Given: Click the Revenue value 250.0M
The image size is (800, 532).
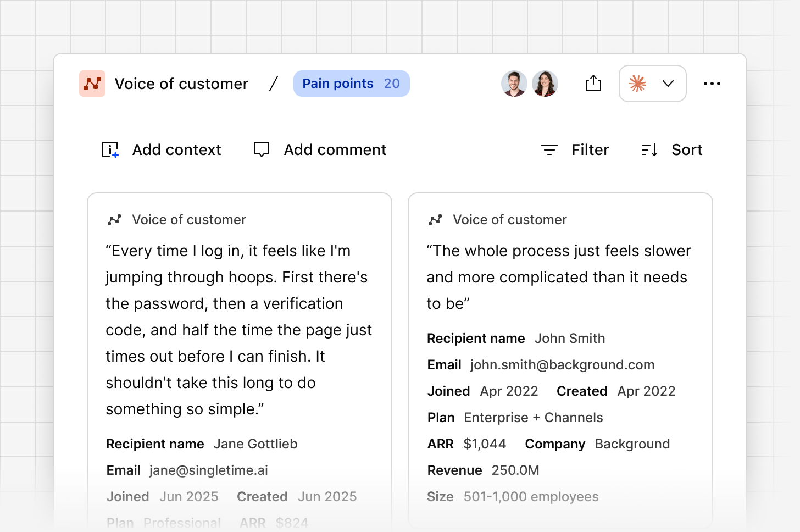Looking at the screenshot, I should point(515,470).
